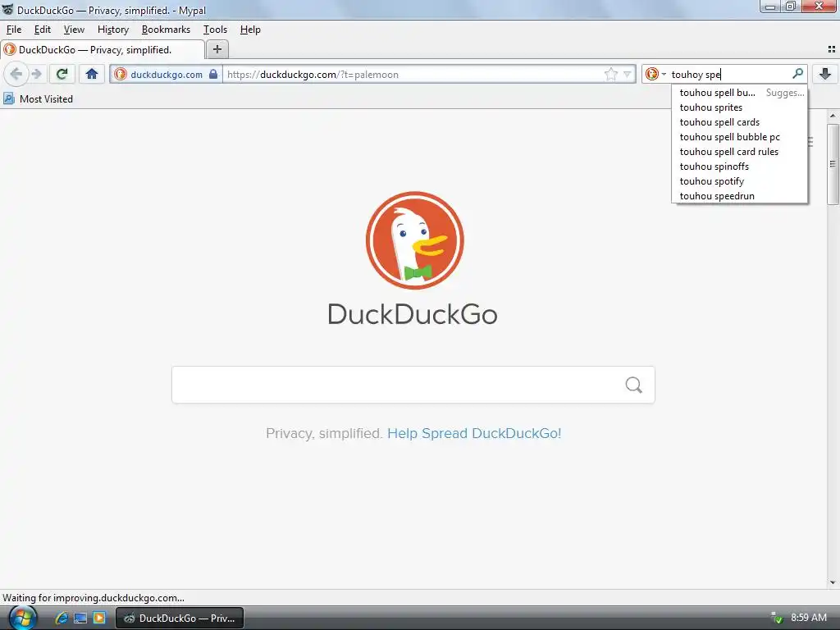Choose suggestion 'touhou spell bubble pc'
Image resolution: width=840 pixels, height=630 pixels.
pos(740,137)
